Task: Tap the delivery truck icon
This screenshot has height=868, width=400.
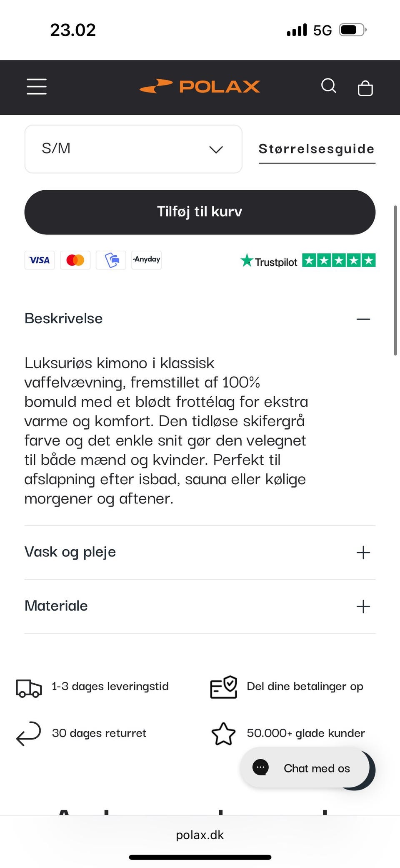Action: [x=29, y=688]
